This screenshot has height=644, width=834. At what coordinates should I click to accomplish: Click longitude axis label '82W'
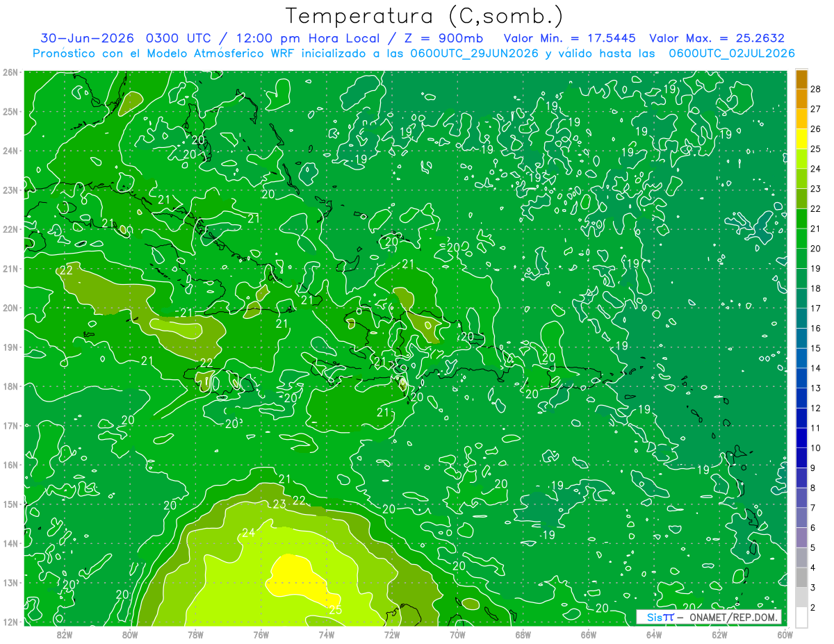click(x=65, y=634)
